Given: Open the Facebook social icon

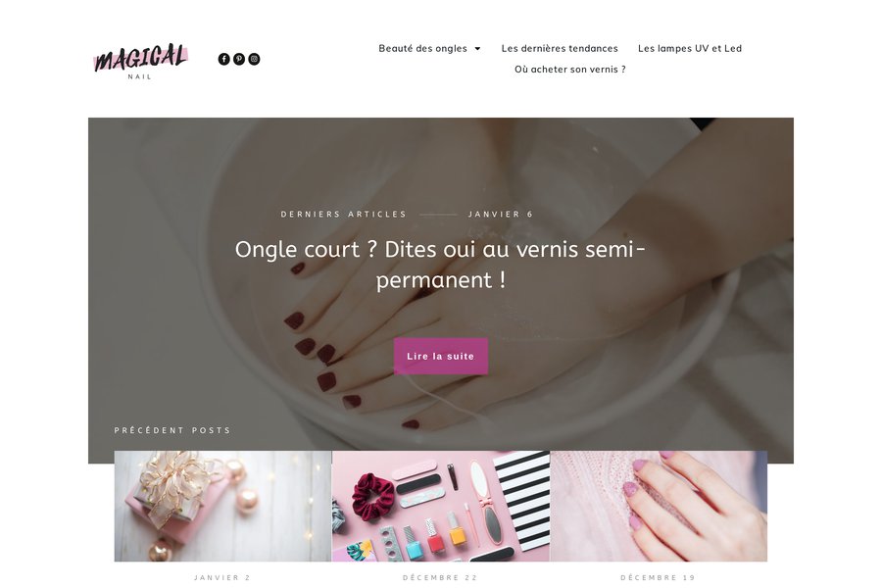Looking at the screenshot, I should pyautogui.click(x=223, y=59).
